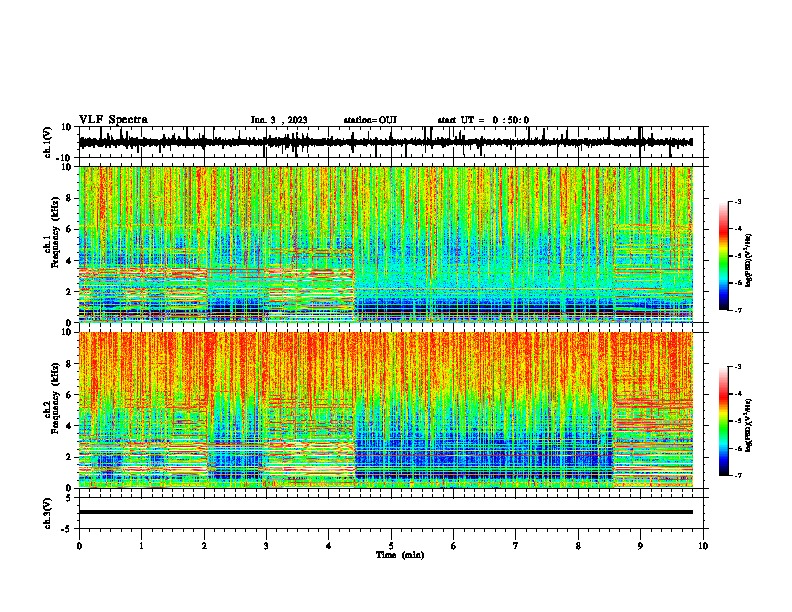Click the ch.2 "Frequency (kHz)" axis label
The image size is (792, 612).
(55, 398)
